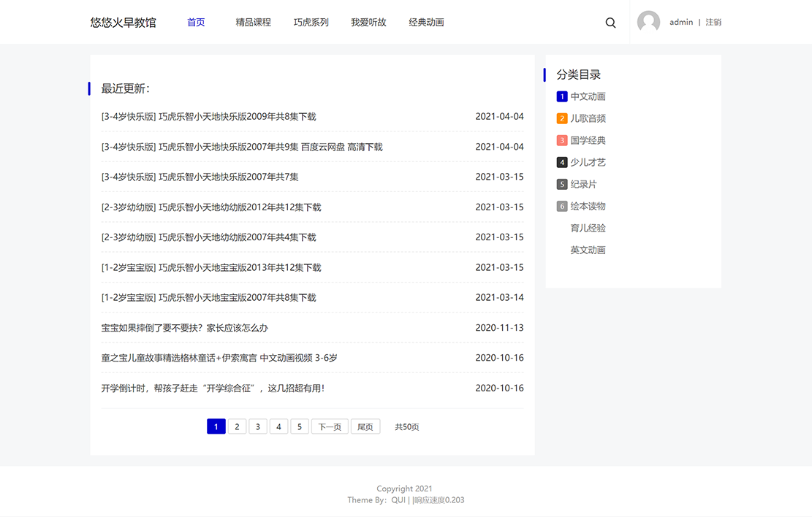The width and height of the screenshot is (812, 517).
Task: Click the admin user avatar
Action: tap(648, 22)
